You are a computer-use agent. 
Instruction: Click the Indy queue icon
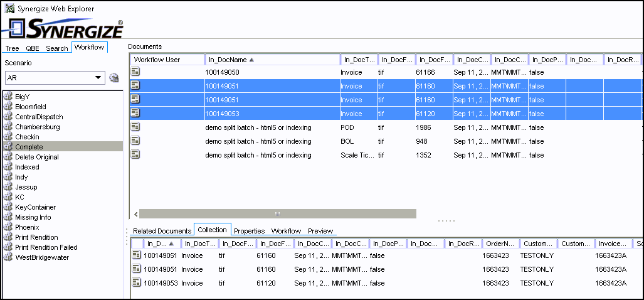tap(8, 177)
